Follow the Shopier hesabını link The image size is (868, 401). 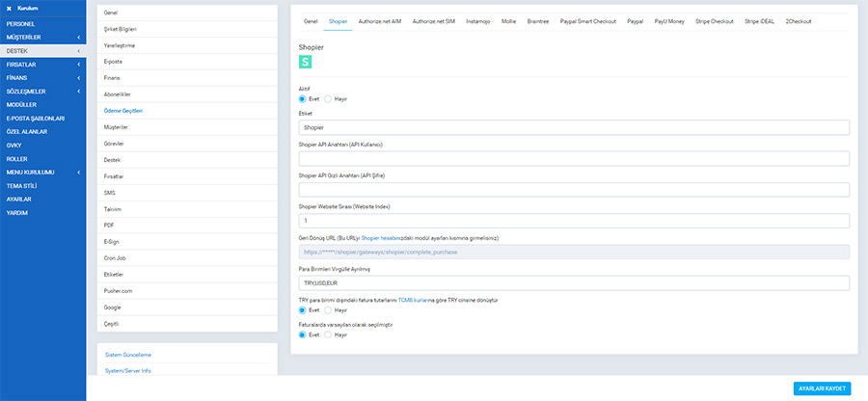(x=381, y=238)
